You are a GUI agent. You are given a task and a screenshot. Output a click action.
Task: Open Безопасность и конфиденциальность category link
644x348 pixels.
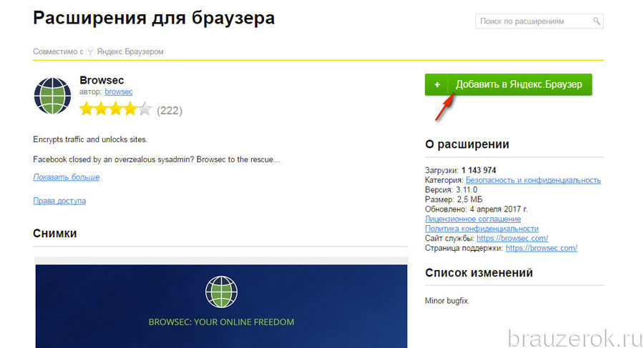533,180
